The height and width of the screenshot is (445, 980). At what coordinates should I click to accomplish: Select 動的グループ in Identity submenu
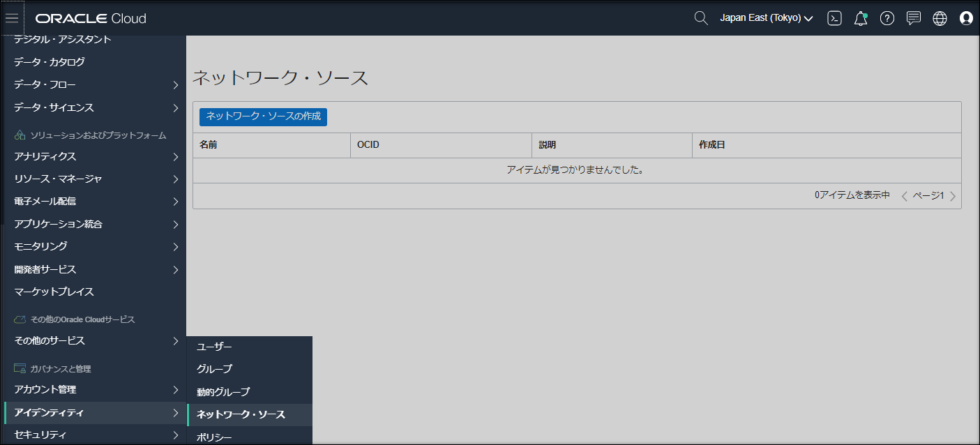(x=250, y=392)
